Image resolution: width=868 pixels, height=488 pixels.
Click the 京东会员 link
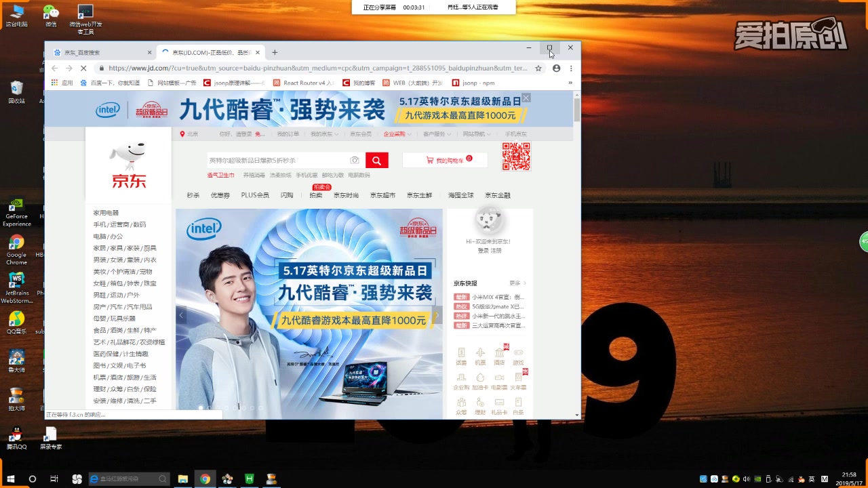point(361,134)
